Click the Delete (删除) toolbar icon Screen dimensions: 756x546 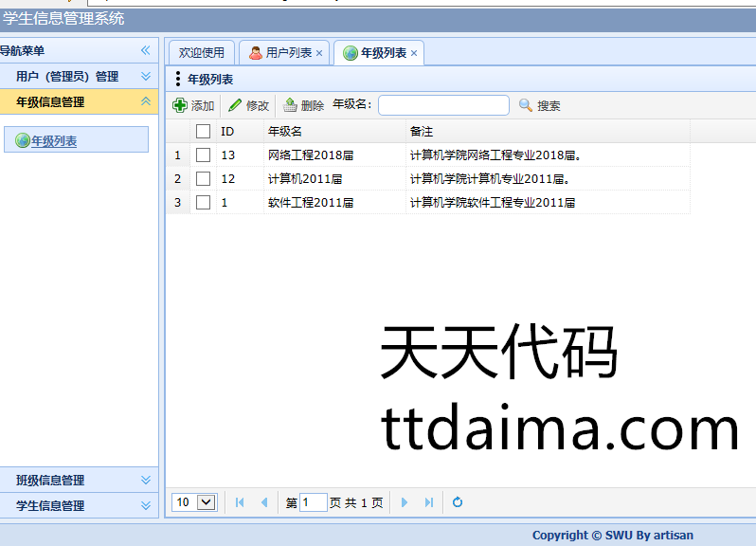290,105
